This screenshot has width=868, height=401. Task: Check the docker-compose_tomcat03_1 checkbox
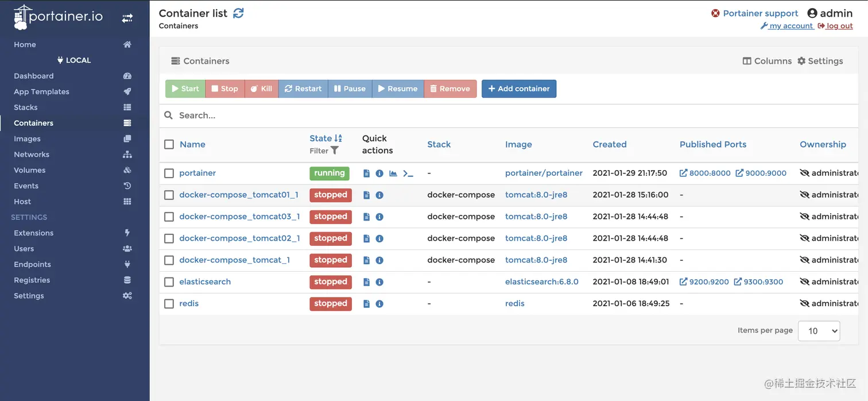169,217
